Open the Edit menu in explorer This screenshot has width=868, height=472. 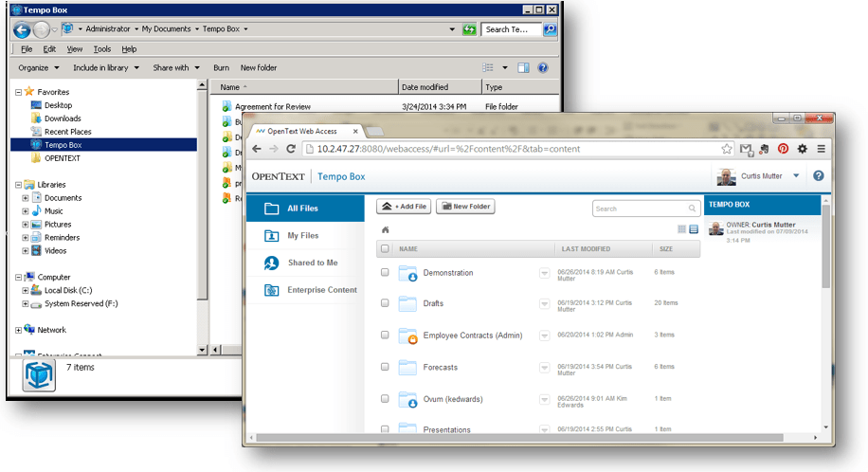tap(49, 48)
